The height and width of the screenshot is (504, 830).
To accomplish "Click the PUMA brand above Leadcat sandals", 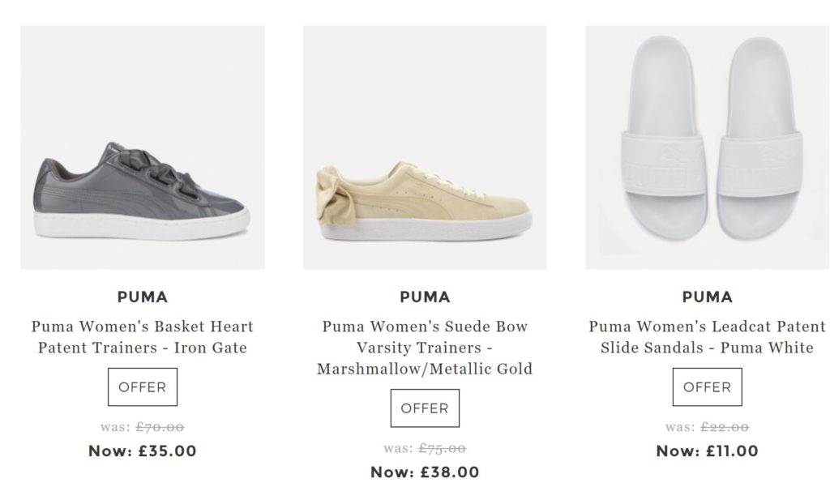I will (x=707, y=297).
